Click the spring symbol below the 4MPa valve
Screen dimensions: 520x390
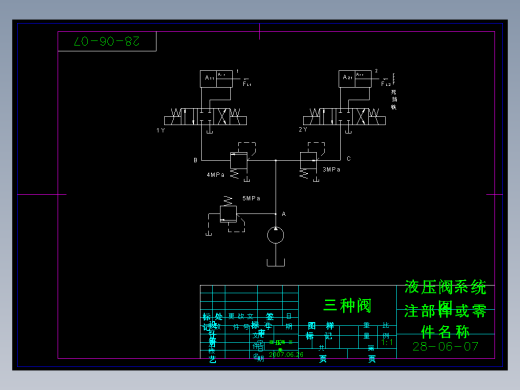pos(235,174)
